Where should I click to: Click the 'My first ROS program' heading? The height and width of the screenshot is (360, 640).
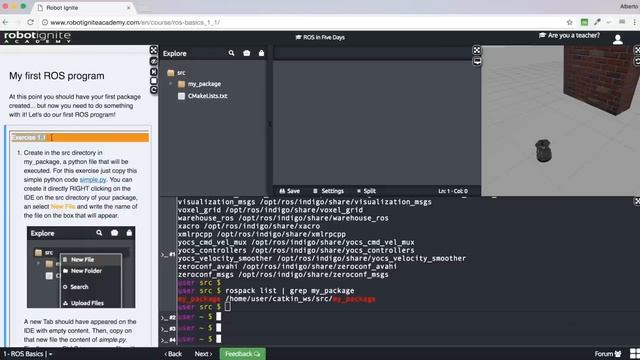tap(57, 76)
